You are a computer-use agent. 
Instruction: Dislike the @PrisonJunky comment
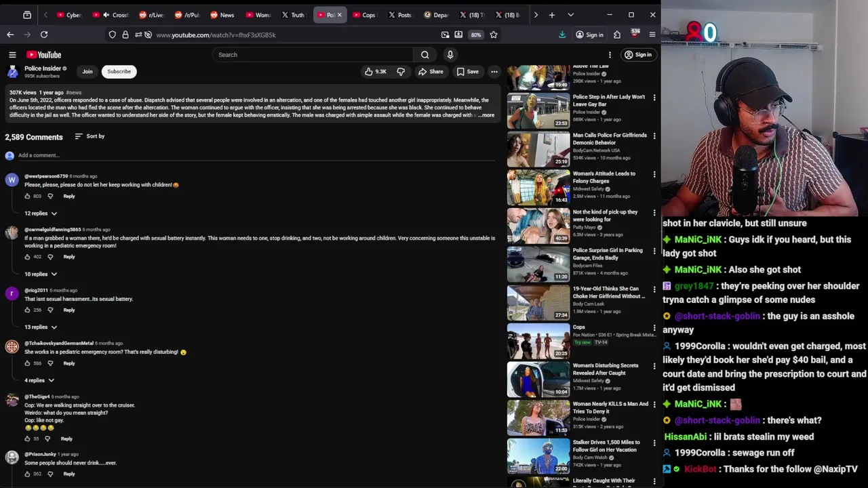(50, 474)
